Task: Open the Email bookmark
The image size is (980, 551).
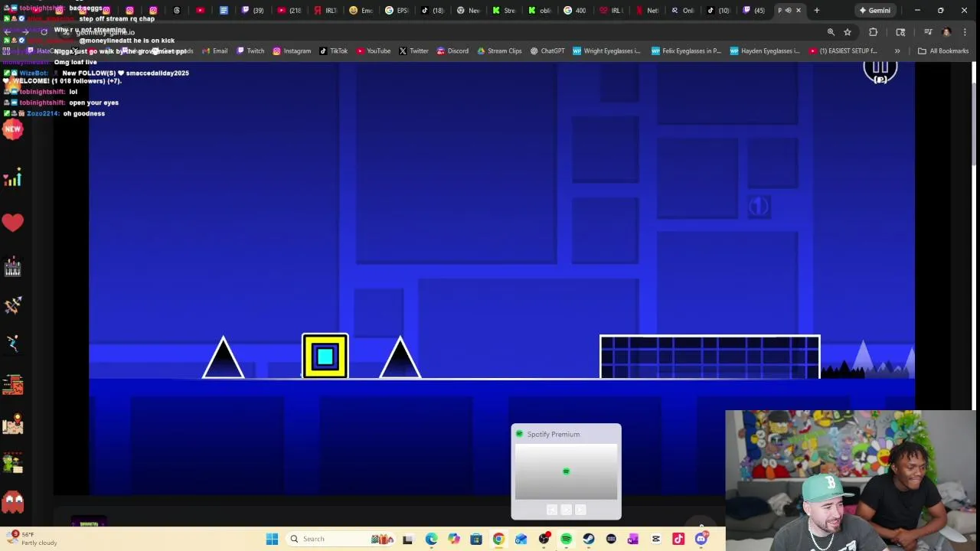Action: tap(215, 51)
